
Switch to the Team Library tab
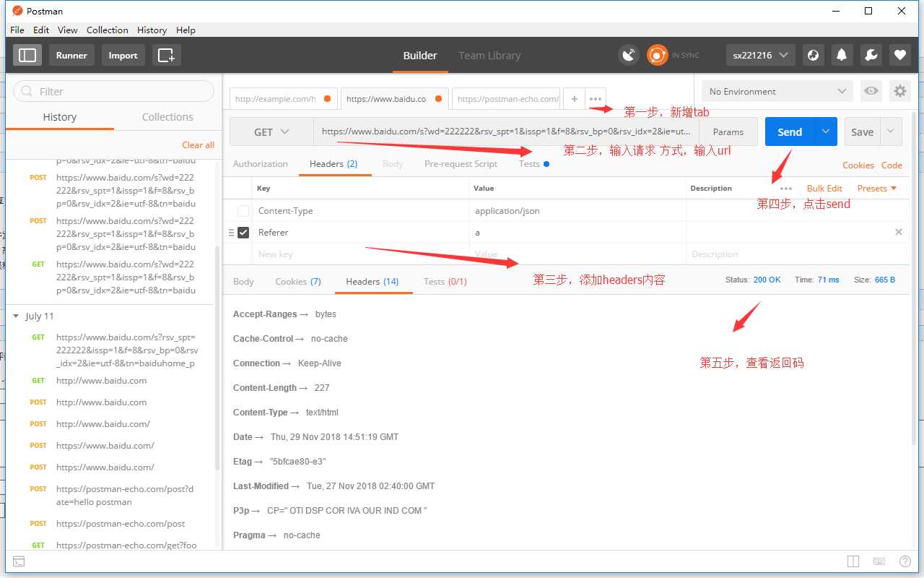(489, 55)
